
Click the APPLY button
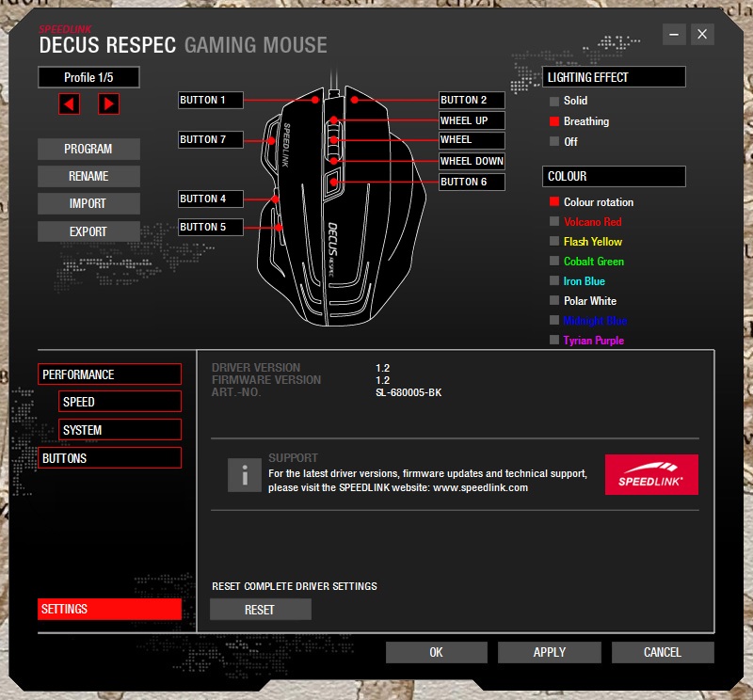pos(550,652)
